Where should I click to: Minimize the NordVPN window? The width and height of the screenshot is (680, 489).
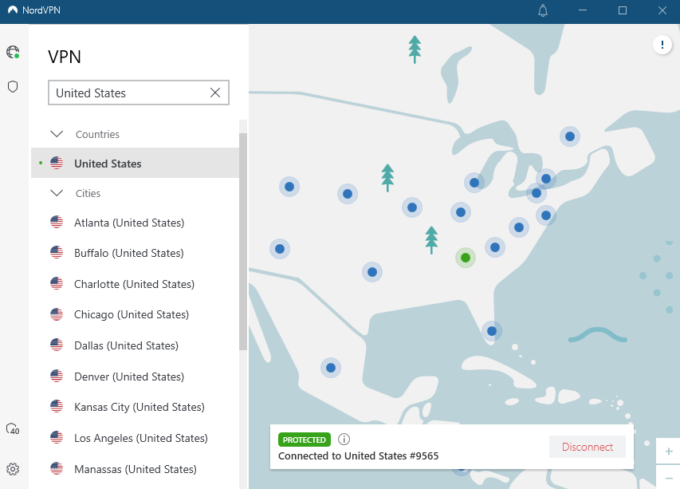click(582, 10)
